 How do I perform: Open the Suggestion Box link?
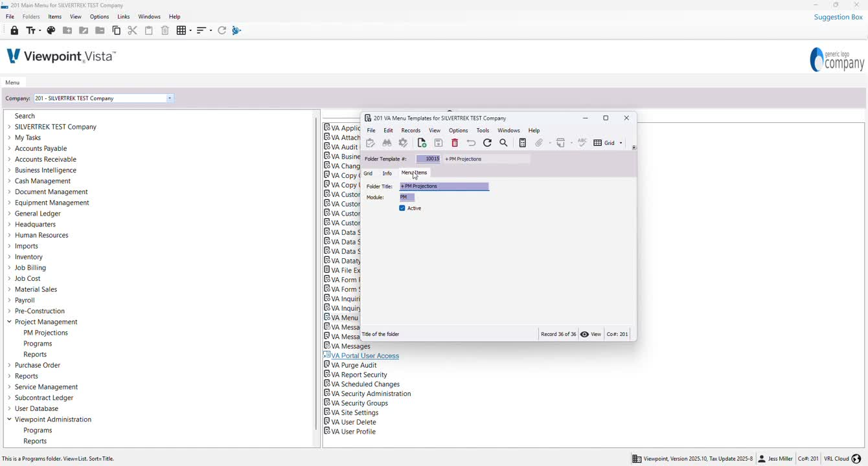838,17
